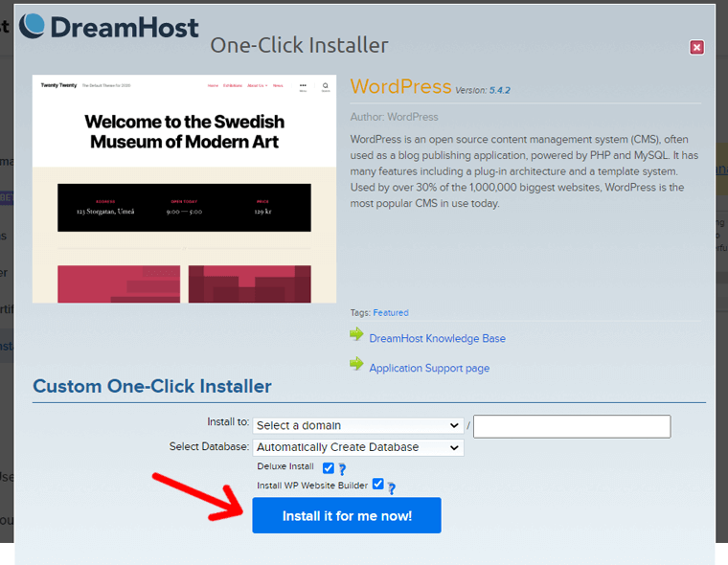Open the Deluxe Install help question mark

coord(342,469)
